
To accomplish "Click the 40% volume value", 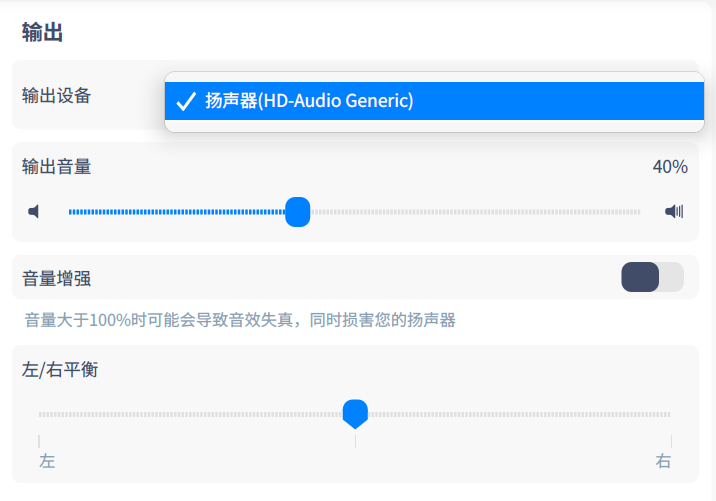I will 670,167.
